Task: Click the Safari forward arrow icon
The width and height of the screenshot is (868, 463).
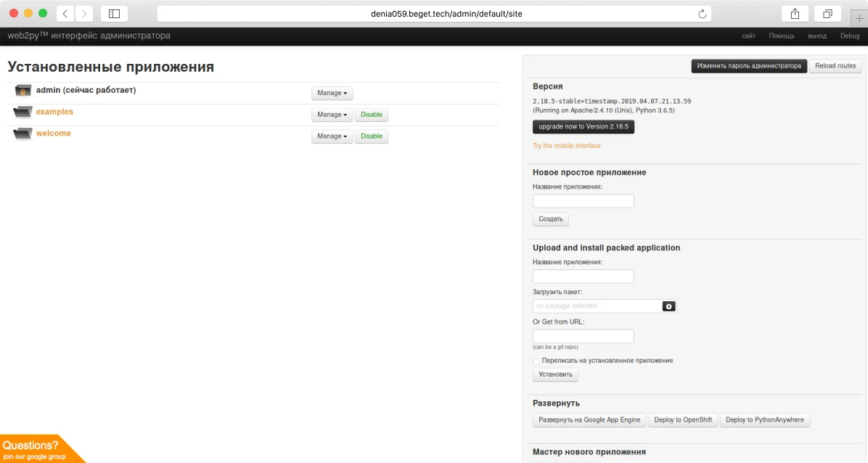Action: (x=84, y=14)
